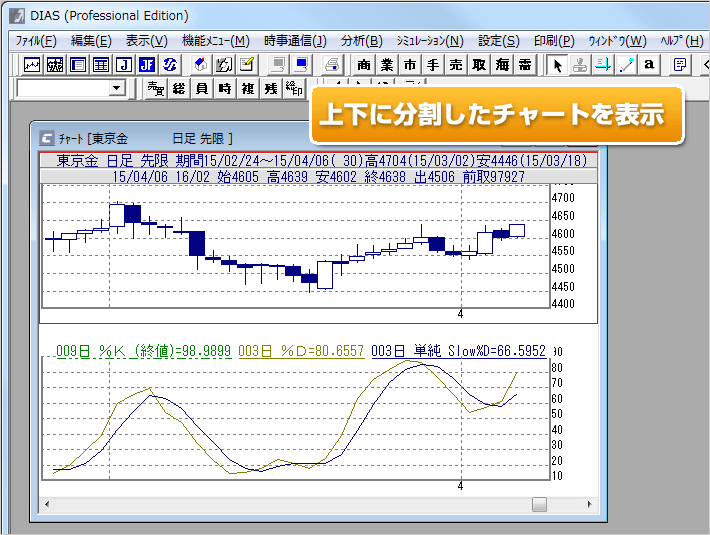This screenshot has width=710, height=535.
Task: Select the text 'a' annotation tool
Action: pyautogui.click(x=649, y=65)
